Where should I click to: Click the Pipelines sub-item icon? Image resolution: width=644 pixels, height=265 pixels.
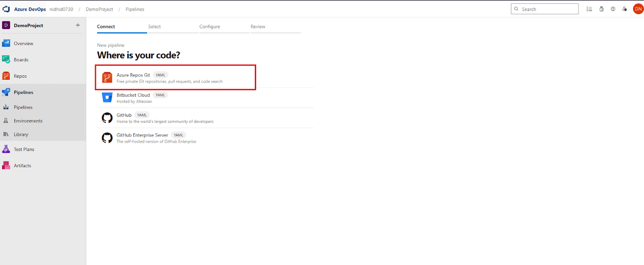pyautogui.click(x=6, y=107)
